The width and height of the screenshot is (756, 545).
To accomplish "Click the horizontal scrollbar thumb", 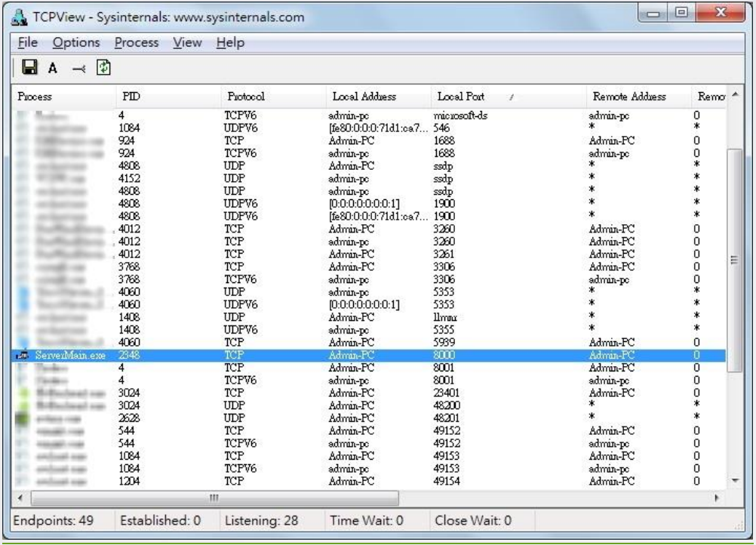I will coord(214,497).
